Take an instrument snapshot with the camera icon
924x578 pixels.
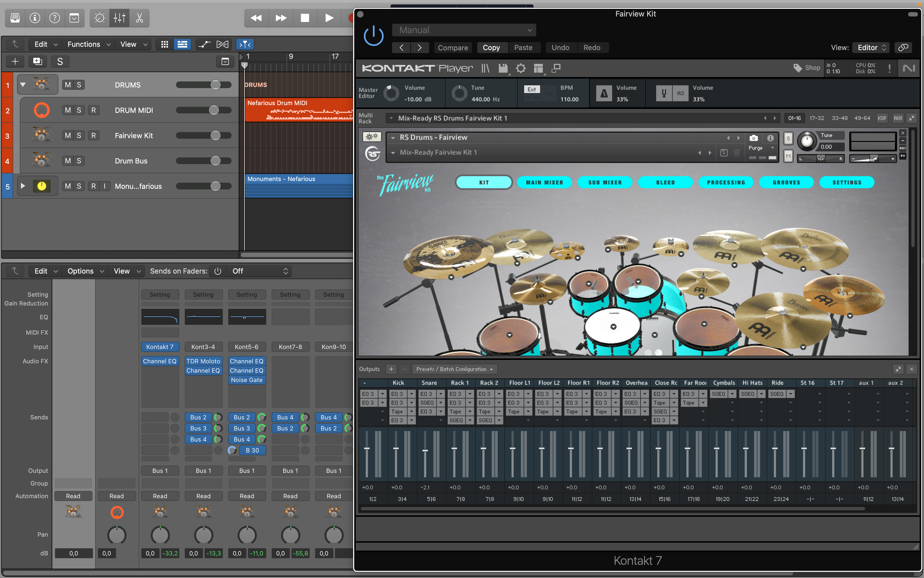(x=753, y=138)
